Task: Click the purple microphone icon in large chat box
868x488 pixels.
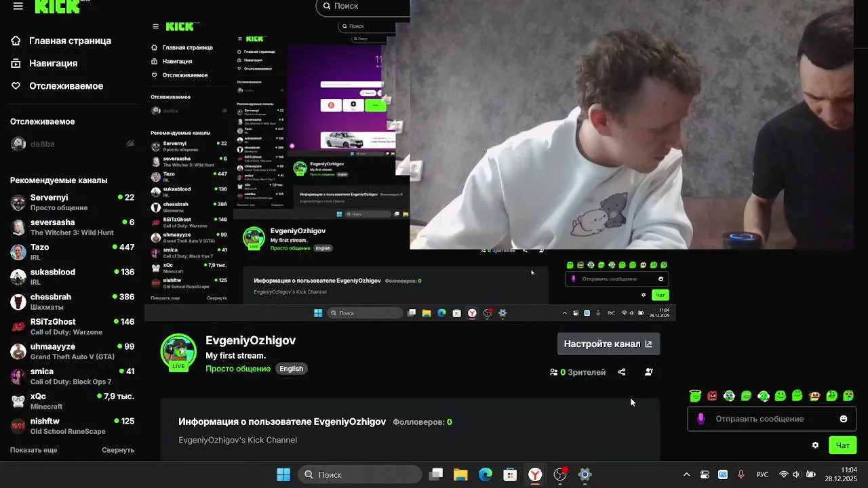Action: pos(701,419)
